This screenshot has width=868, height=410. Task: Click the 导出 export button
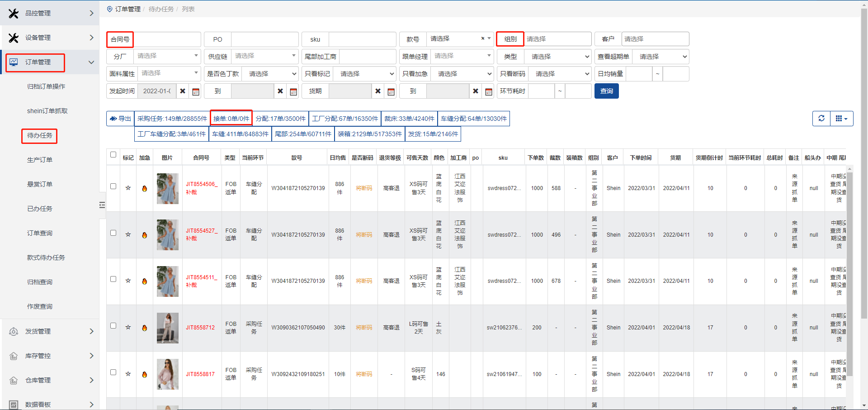click(120, 119)
